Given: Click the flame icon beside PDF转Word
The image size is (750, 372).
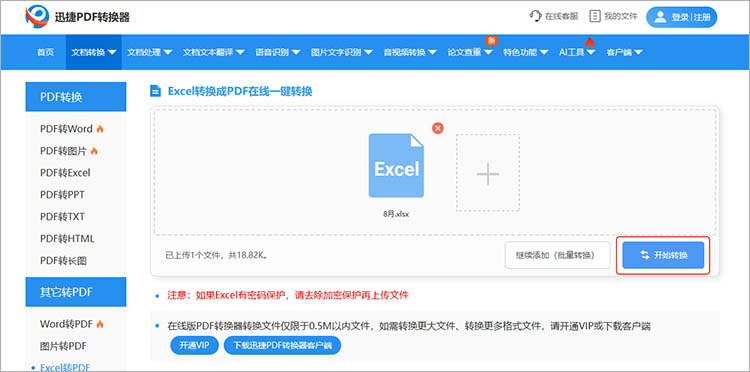Looking at the screenshot, I should (x=100, y=129).
